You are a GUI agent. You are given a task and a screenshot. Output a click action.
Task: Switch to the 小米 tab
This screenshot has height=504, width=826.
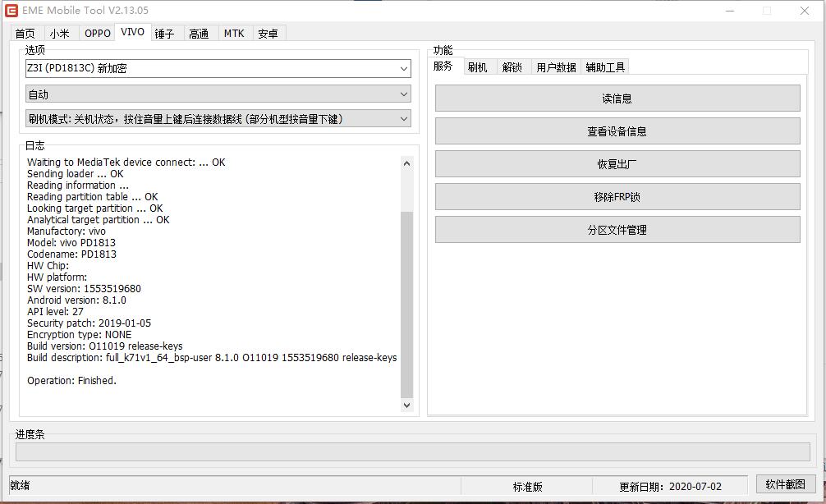click(59, 33)
